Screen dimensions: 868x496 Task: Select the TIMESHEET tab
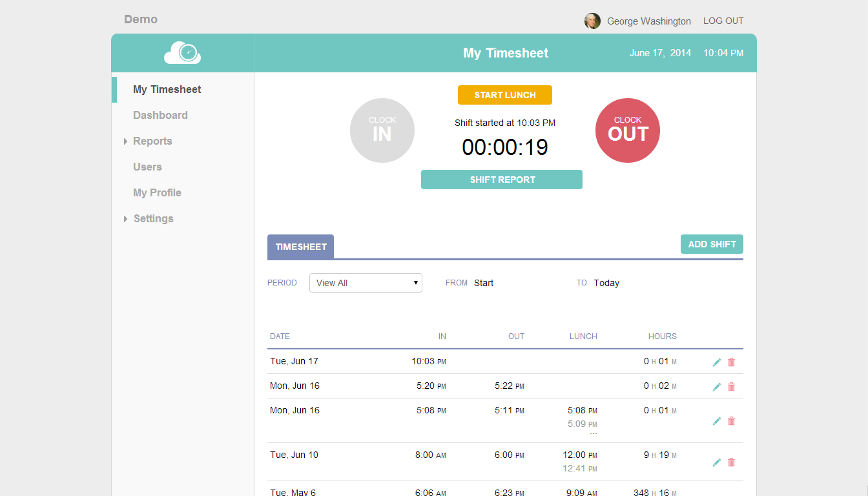(x=300, y=247)
